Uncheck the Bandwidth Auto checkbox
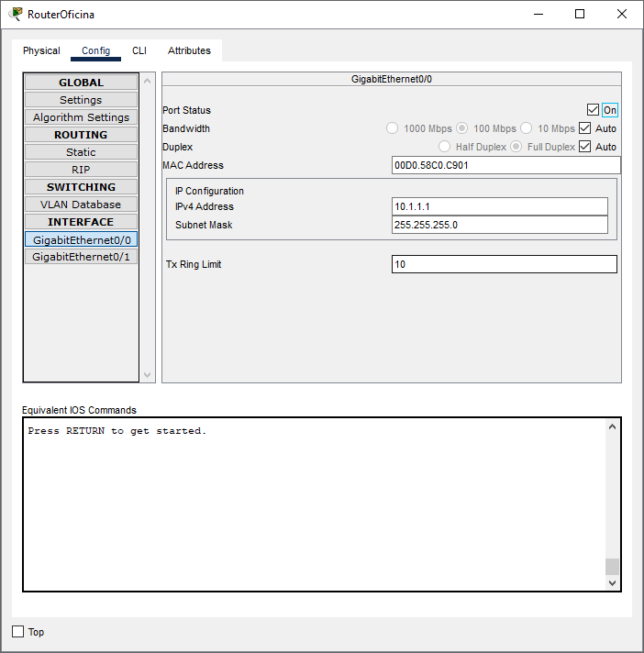 click(x=585, y=128)
